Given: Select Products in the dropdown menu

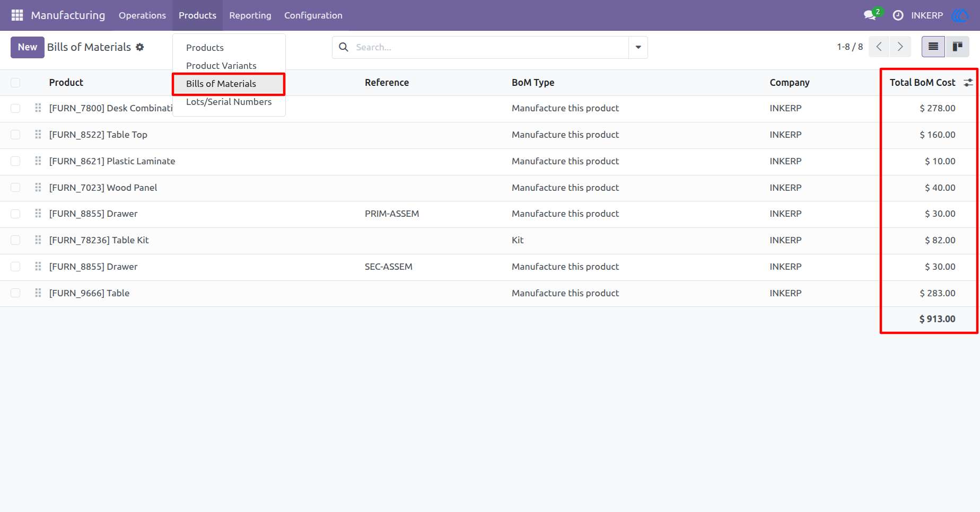Looking at the screenshot, I should [229, 48].
